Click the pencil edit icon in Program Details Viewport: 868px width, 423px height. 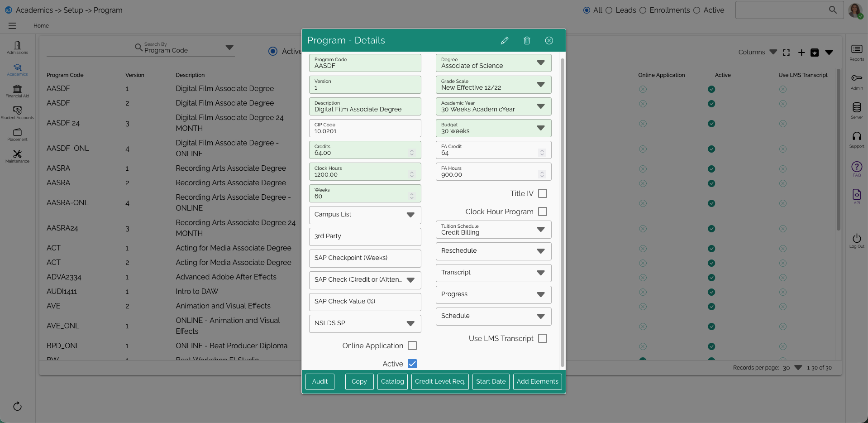pyautogui.click(x=504, y=41)
